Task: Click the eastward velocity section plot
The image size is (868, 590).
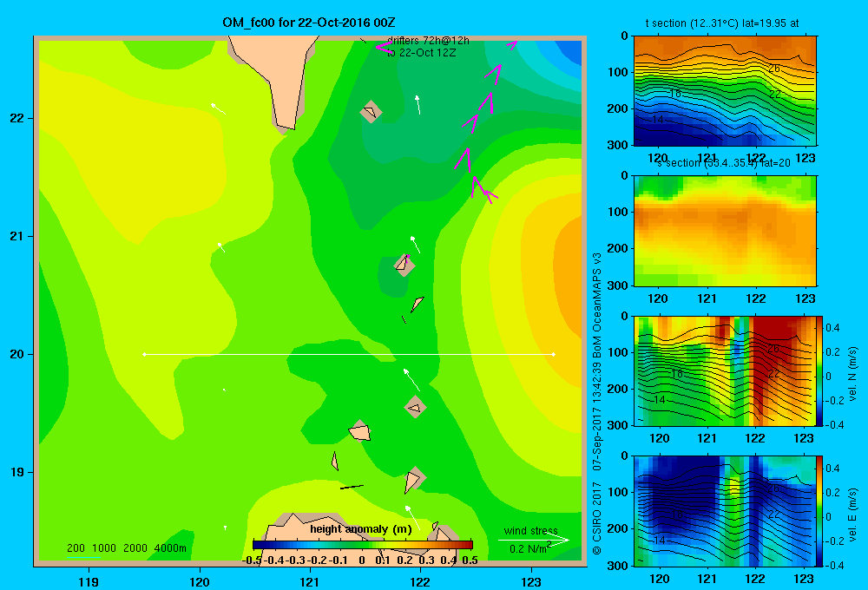Action: [x=725, y=511]
